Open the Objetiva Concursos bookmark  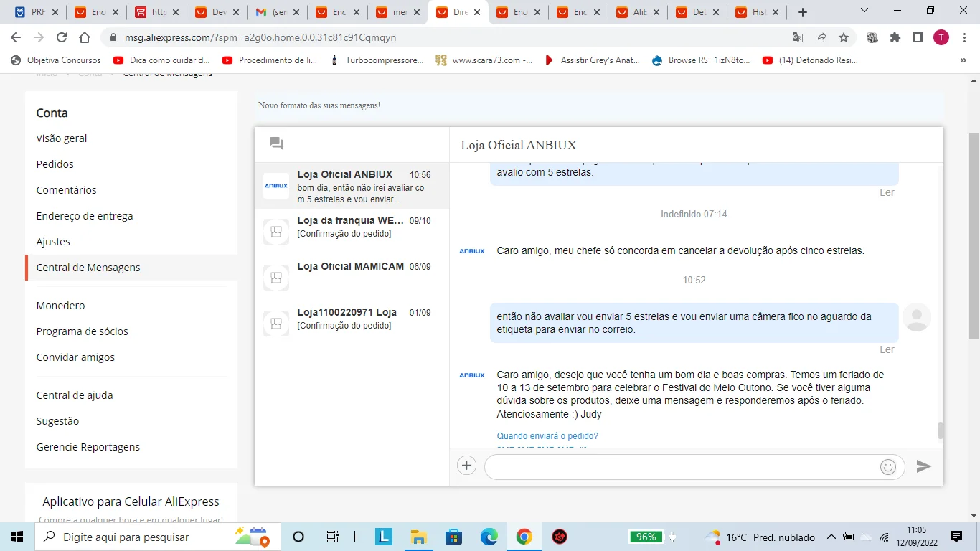coord(56,60)
